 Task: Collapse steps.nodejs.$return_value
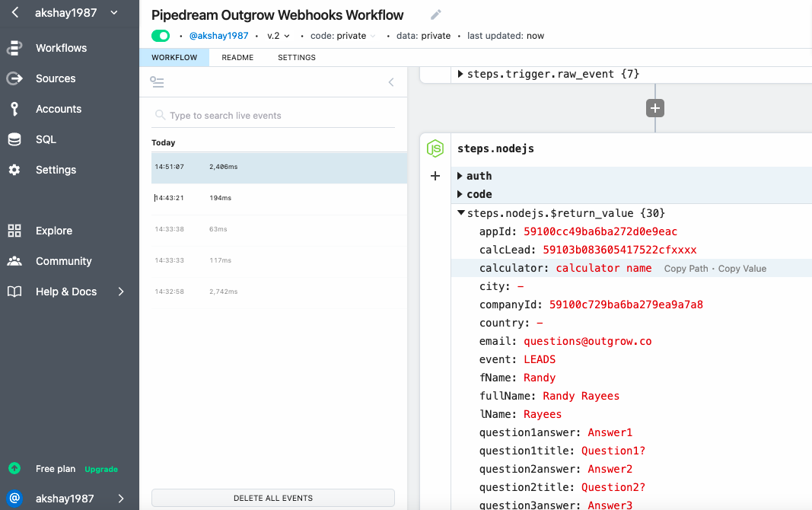(x=461, y=213)
